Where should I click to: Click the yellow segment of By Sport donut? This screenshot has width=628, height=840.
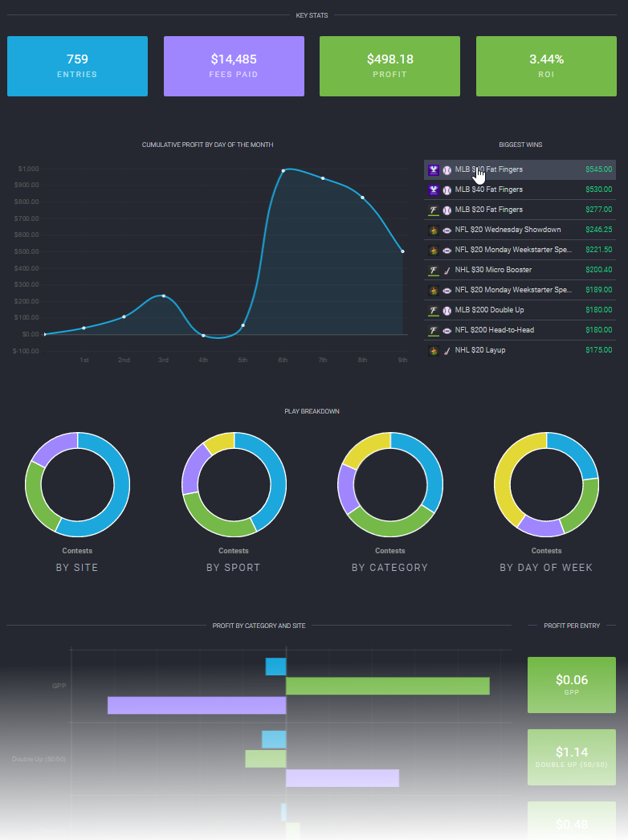click(x=220, y=442)
